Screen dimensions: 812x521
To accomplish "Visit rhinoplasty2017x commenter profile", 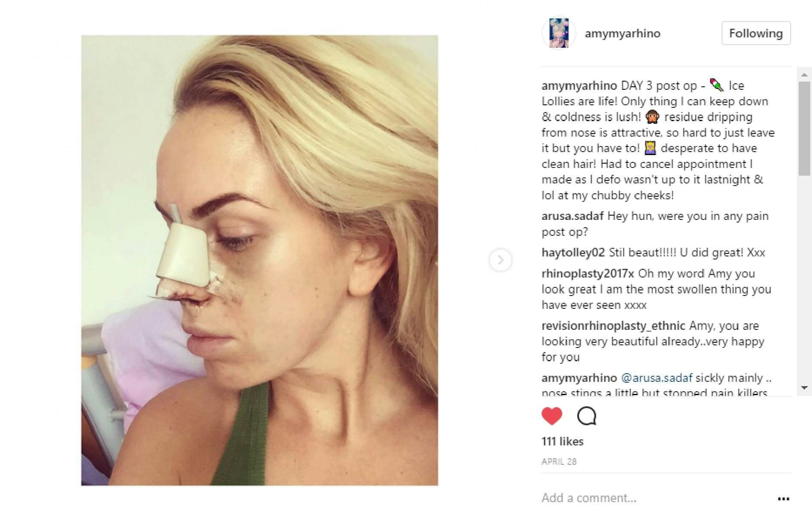I will [588, 274].
